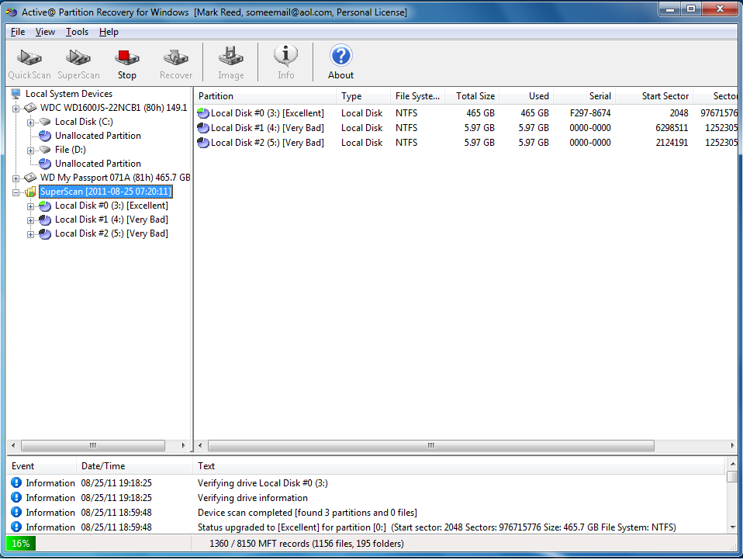743x560 pixels.
Task: Expand Local Disk #1 (4:) in tree
Action: coord(30,220)
